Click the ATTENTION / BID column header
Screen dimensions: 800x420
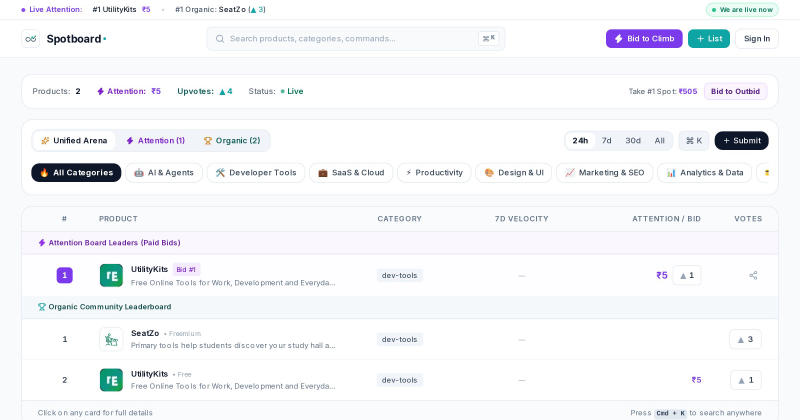coord(666,219)
